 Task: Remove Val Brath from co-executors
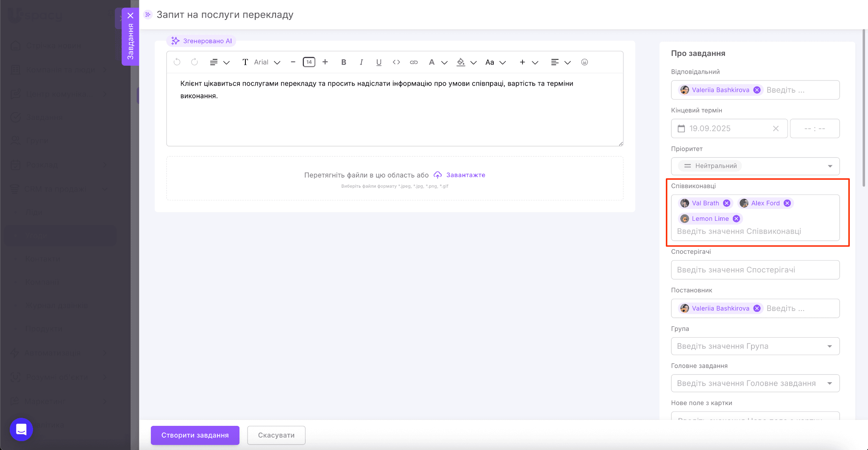[726, 203]
